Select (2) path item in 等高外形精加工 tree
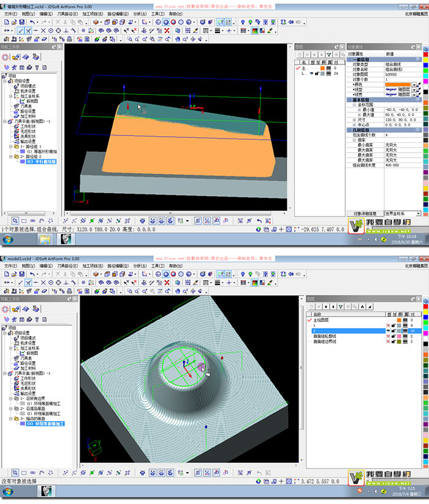 coord(41,162)
